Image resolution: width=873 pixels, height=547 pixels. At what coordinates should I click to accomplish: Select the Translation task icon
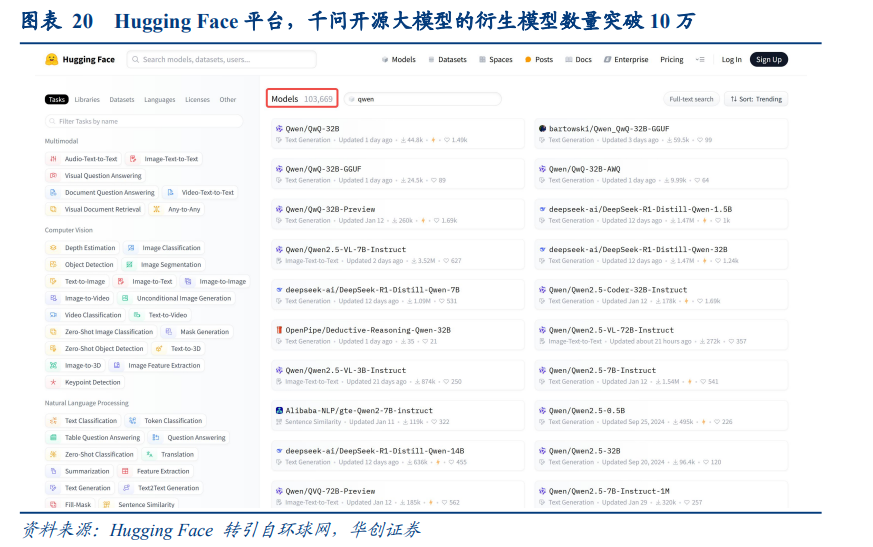click(x=149, y=455)
